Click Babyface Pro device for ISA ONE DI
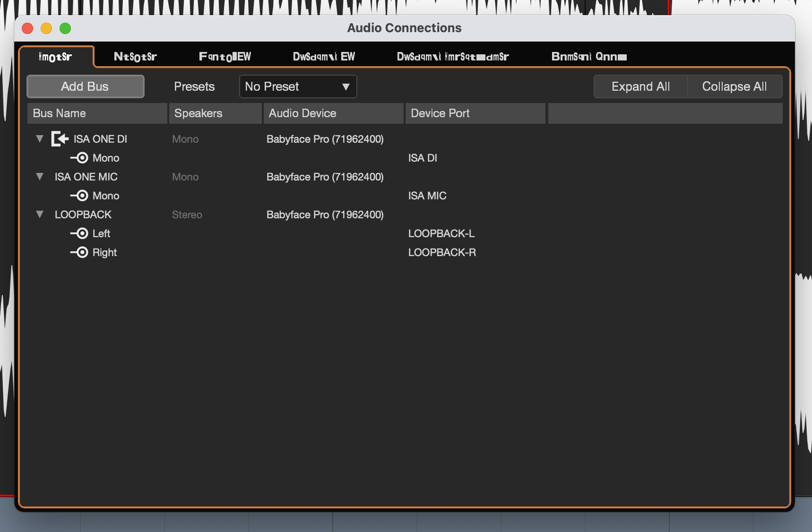Image resolution: width=812 pixels, height=532 pixels. (325, 139)
